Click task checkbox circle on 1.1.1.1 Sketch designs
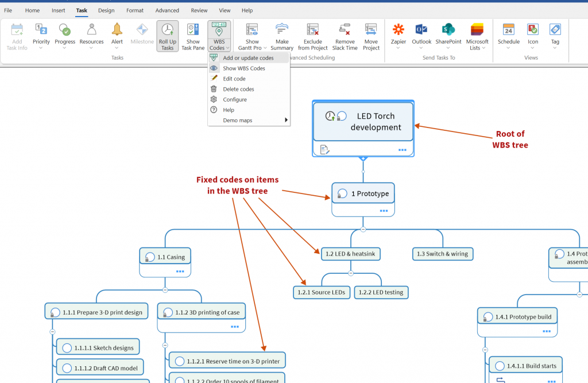The width and height of the screenshot is (588, 383). [x=67, y=348]
